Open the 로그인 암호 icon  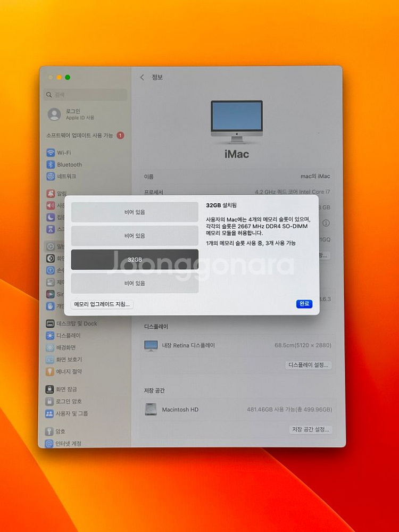click(49, 401)
